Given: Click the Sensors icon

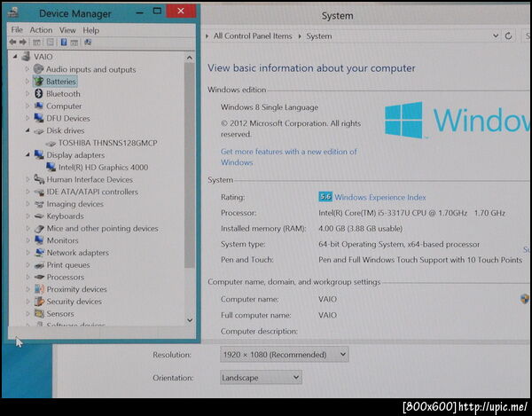Looking at the screenshot, I should pyautogui.click(x=39, y=313).
